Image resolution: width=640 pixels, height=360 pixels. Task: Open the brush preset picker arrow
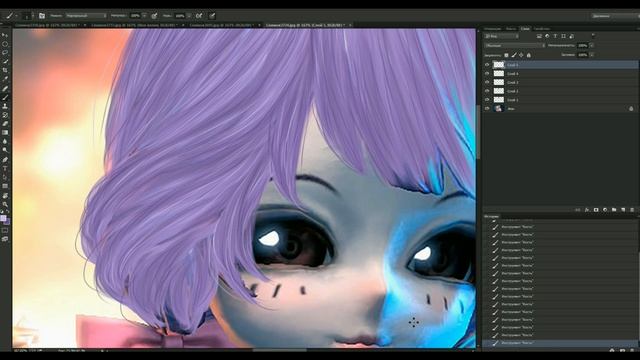point(33,16)
